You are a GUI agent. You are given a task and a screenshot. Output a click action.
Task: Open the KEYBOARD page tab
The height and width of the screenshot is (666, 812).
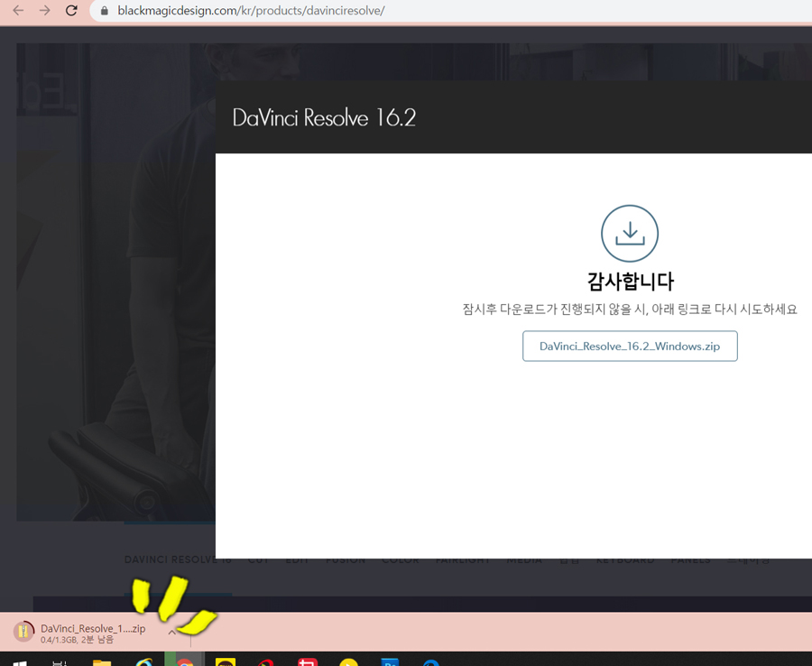coord(624,560)
